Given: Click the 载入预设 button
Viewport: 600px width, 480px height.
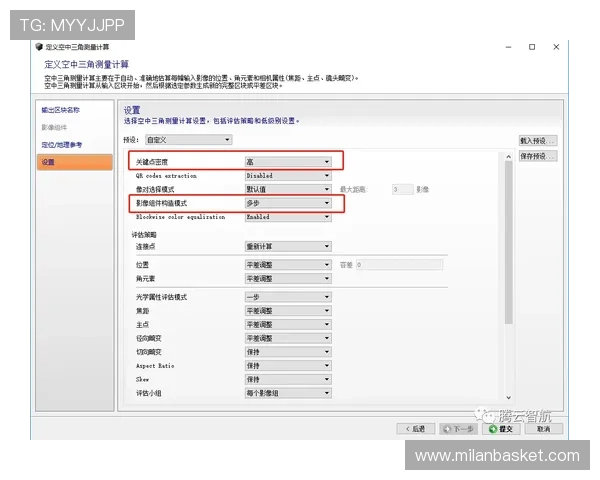Looking at the screenshot, I should click(536, 141).
